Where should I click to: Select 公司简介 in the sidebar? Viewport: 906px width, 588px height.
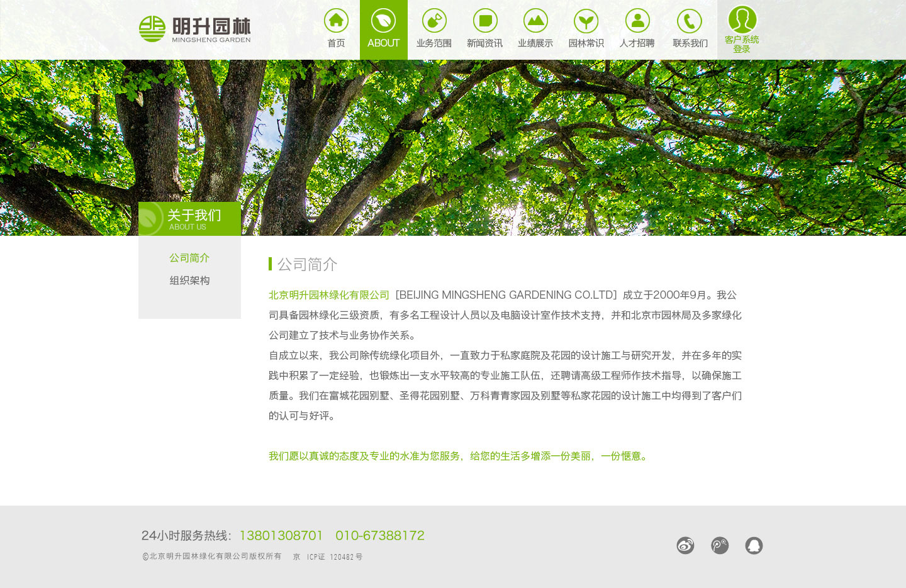tap(189, 258)
